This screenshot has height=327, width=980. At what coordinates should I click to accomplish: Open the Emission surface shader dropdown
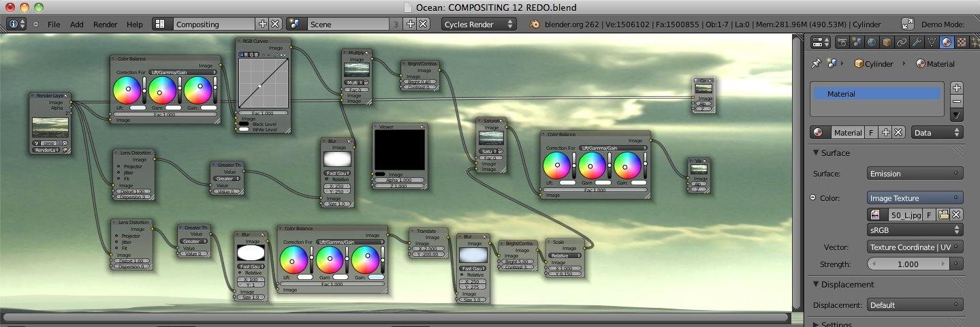pos(915,174)
